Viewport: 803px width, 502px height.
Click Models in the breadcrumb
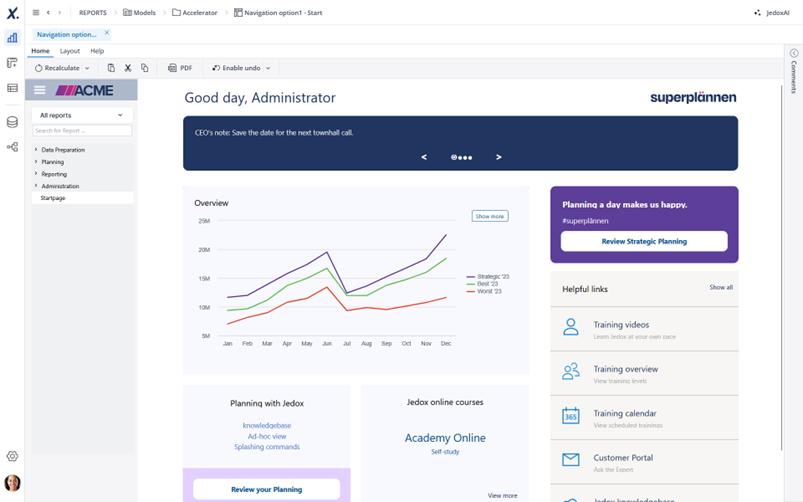pyautogui.click(x=139, y=13)
